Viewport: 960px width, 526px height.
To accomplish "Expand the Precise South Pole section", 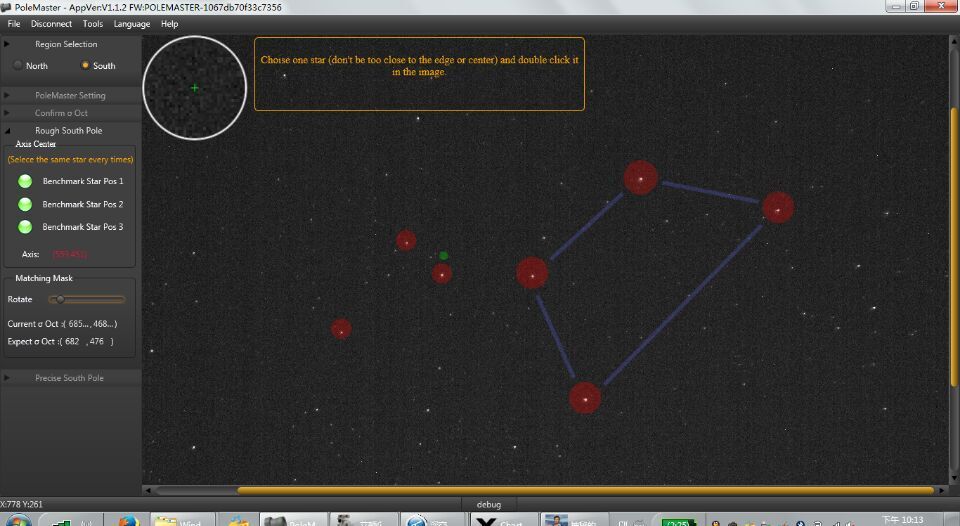I will click(x=70, y=378).
